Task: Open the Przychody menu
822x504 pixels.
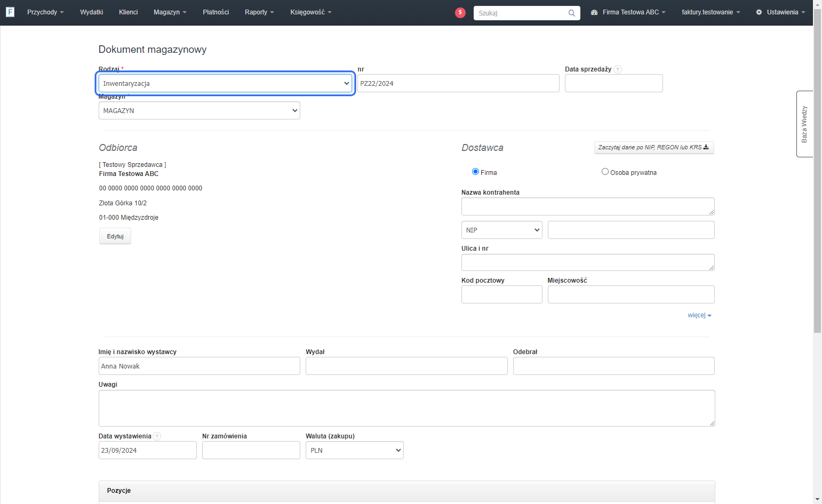Action: click(45, 12)
